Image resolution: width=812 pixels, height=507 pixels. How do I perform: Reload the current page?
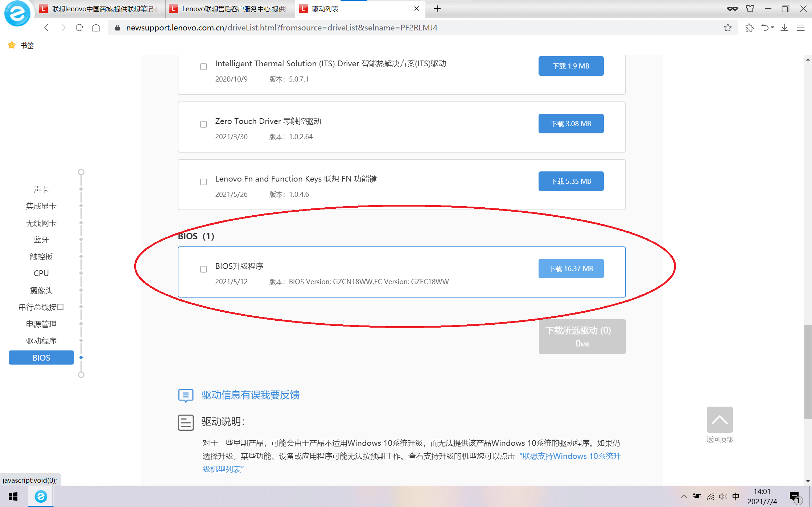point(79,28)
